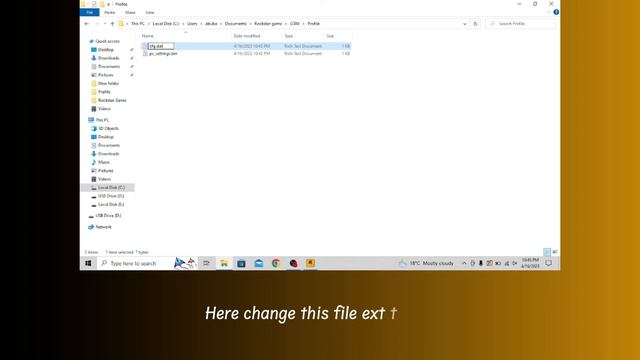Open Task View on the taskbar
This screenshot has width=640, height=360.
click(207, 263)
